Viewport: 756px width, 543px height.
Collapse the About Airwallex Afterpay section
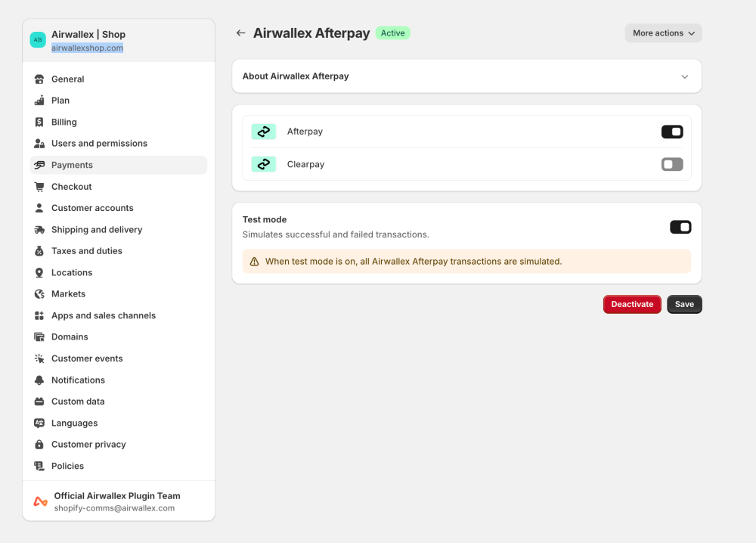(684, 76)
